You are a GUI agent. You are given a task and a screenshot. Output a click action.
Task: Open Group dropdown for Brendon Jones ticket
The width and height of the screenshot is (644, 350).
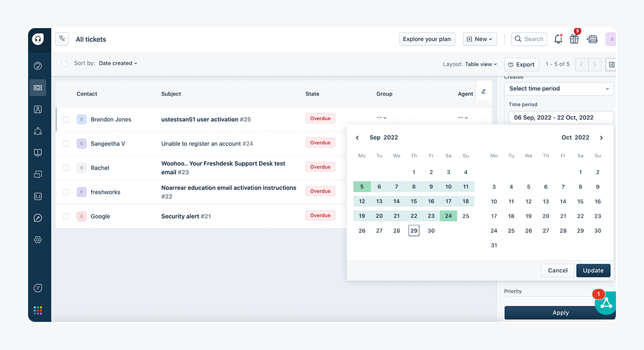tap(382, 117)
